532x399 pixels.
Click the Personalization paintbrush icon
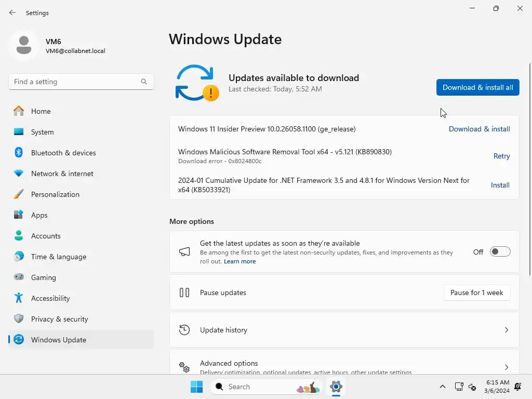[x=19, y=194]
